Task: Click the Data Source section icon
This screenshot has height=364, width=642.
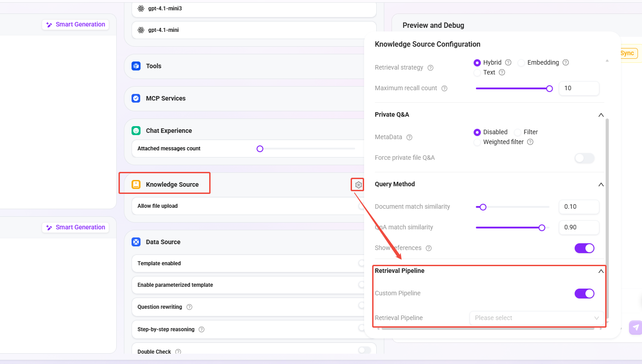Action: coord(136,242)
